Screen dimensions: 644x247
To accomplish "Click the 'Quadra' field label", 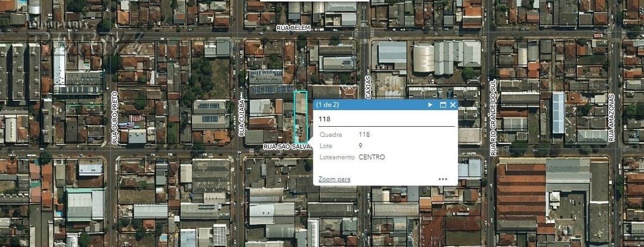I will pos(330,135).
